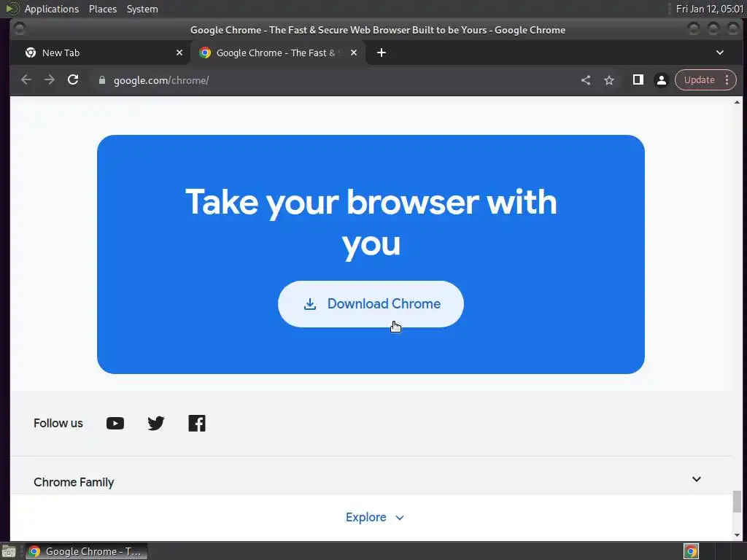Bookmark this page with the star

[609, 80]
